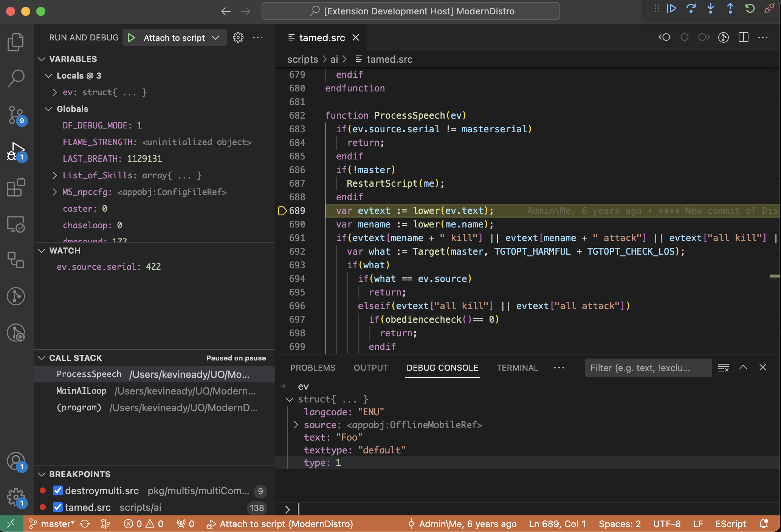
Task: Open the Remote Explorer icon
Action: [x=16, y=224]
